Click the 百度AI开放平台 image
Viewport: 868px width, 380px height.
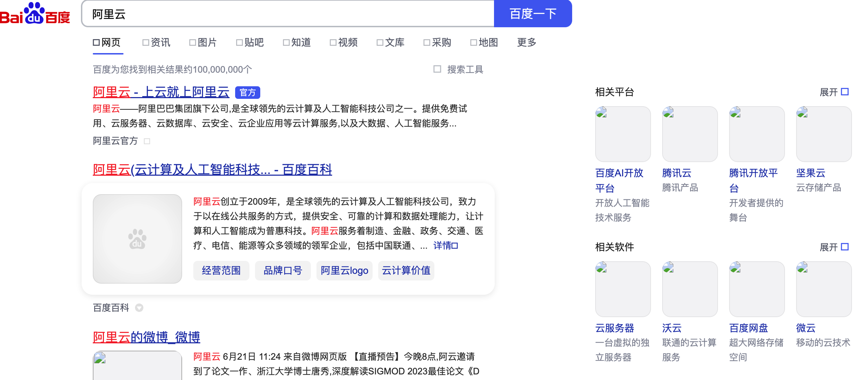click(x=623, y=134)
